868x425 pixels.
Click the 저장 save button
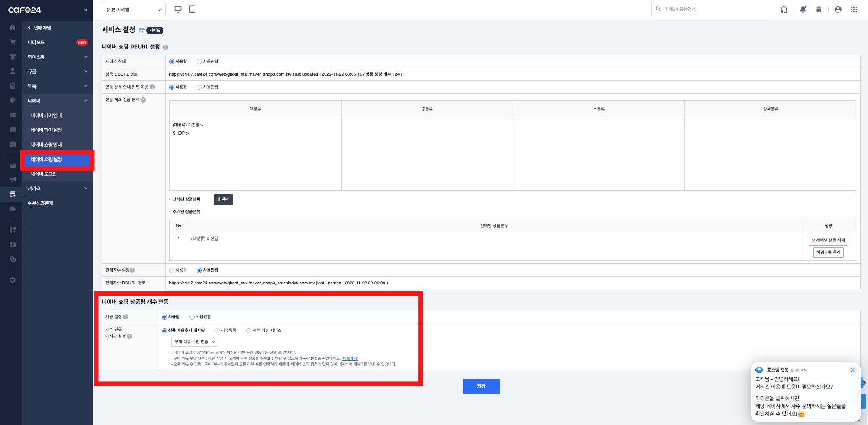tap(481, 387)
